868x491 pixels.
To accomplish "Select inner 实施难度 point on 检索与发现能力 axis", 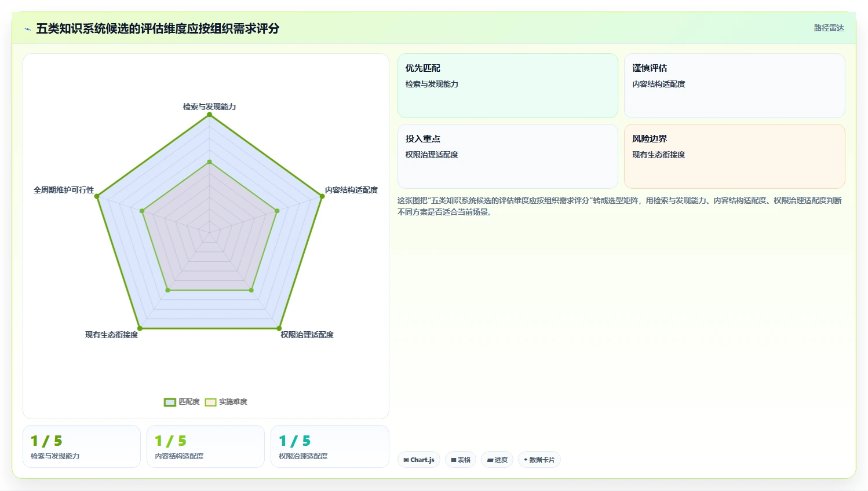I will click(x=209, y=162).
